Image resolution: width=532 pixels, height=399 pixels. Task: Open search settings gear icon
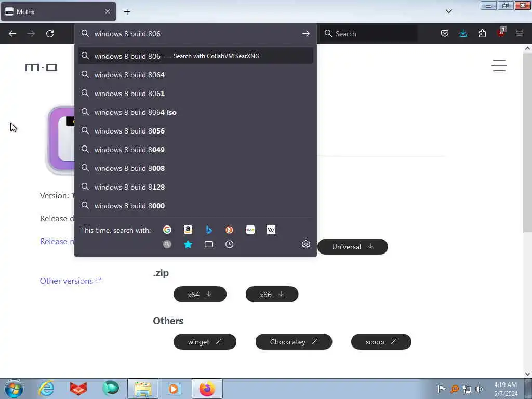[305, 244]
